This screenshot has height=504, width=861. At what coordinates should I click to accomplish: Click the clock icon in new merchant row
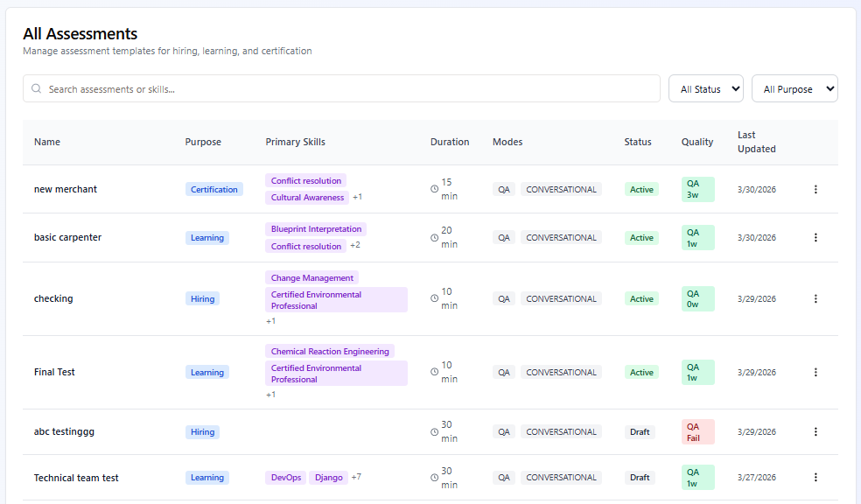click(435, 189)
